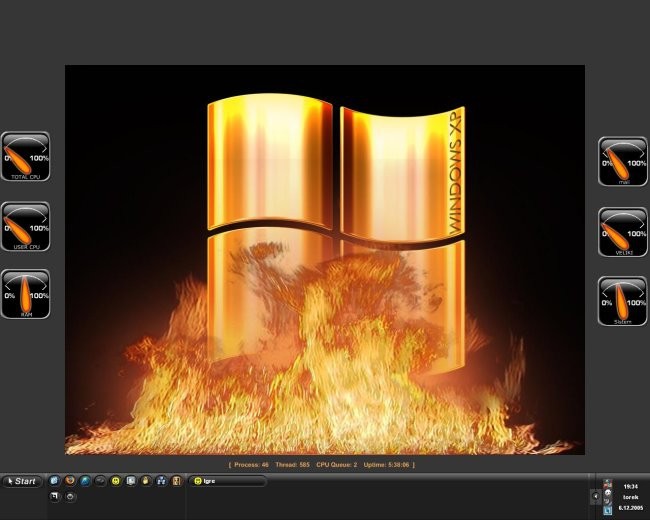650x520 pixels.
Task: Click the Process: 46 status text
Action: pyautogui.click(x=251, y=465)
